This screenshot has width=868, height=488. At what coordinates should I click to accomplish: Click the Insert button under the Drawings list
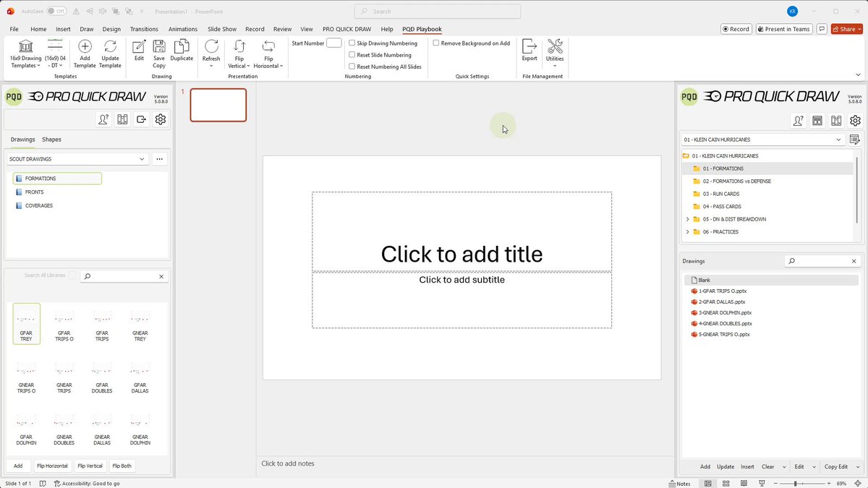[747, 467]
